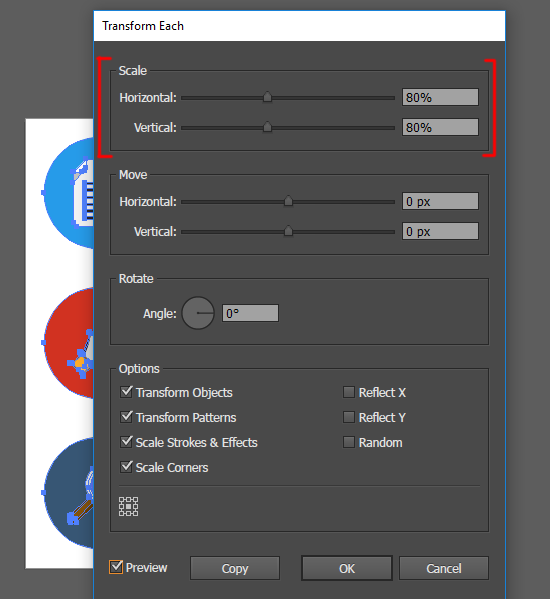Enable the Reflect X checkbox
The image size is (550, 599).
pos(348,392)
